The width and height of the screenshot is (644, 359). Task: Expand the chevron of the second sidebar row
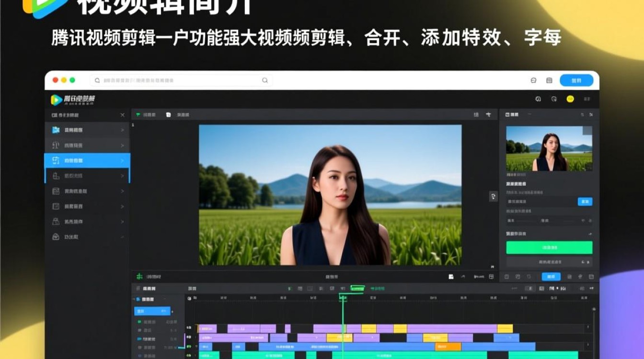click(x=122, y=145)
